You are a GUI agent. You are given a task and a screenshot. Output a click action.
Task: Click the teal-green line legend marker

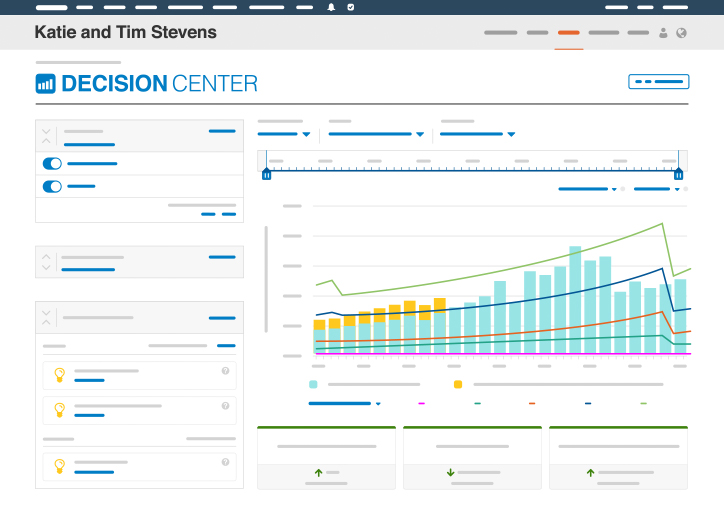[x=477, y=404]
